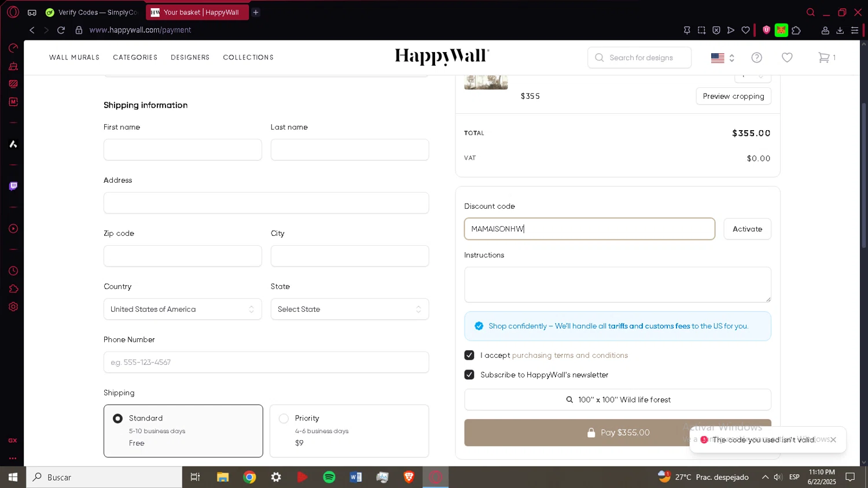
Task: Uncheck Subscribe to HappyWall's newsletter
Action: click(469, 375)
